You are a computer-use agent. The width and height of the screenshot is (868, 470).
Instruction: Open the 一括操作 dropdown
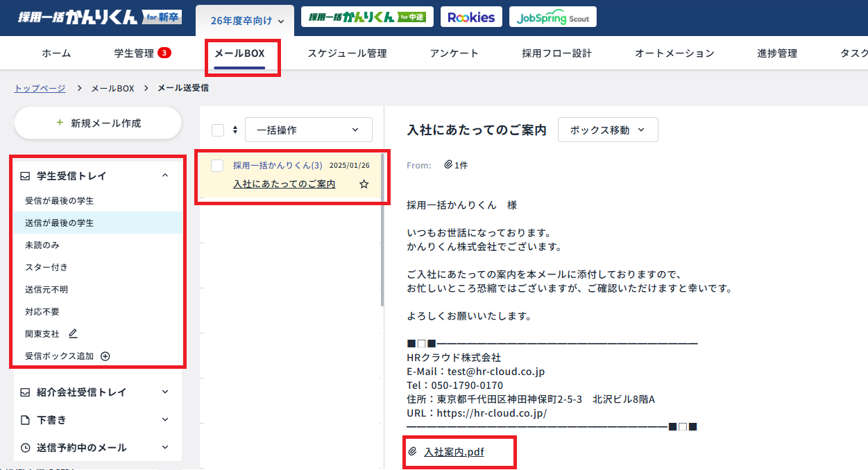308,129
